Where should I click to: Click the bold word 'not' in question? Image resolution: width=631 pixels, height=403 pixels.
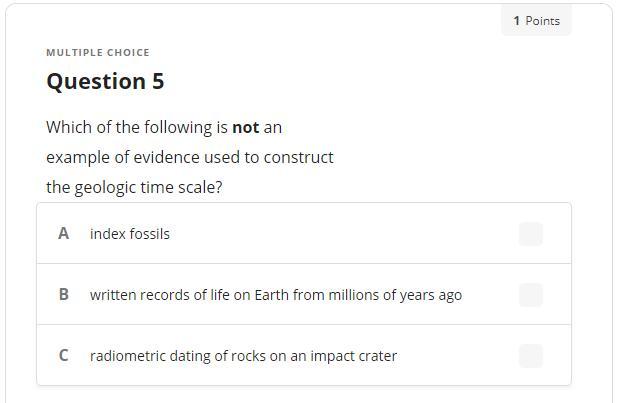coord(246,128)
